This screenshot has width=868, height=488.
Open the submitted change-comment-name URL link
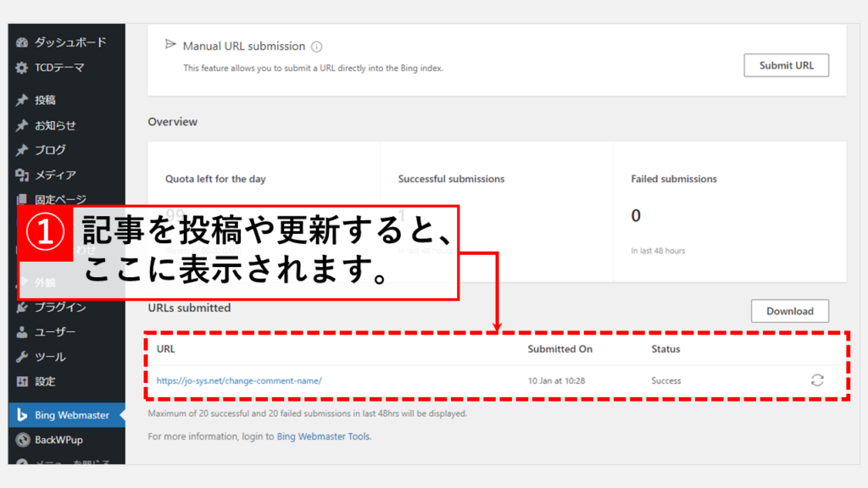(239, 381)
